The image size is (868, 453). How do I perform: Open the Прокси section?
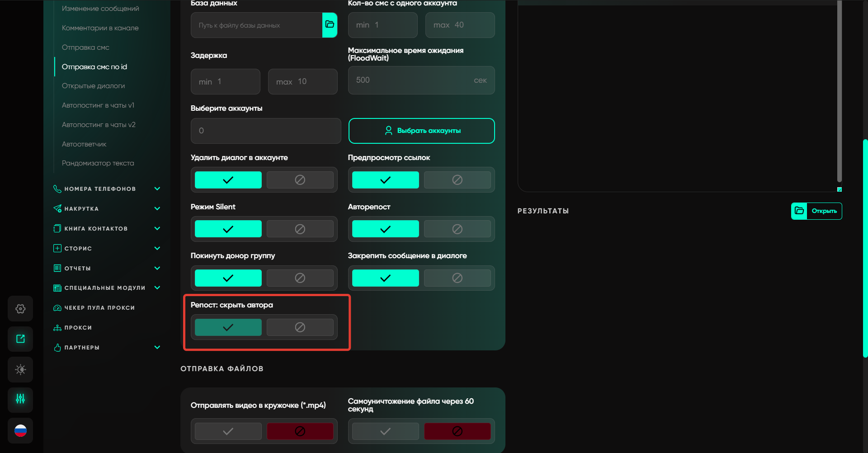tap(78, 328)
